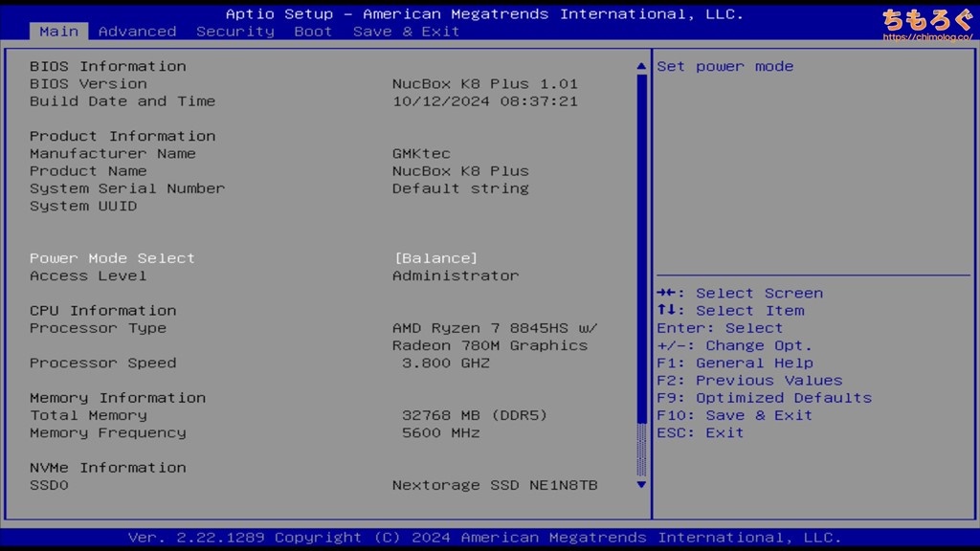Click Radeon 780M Graphics text
980x551 pixels.
coord(490,345)
